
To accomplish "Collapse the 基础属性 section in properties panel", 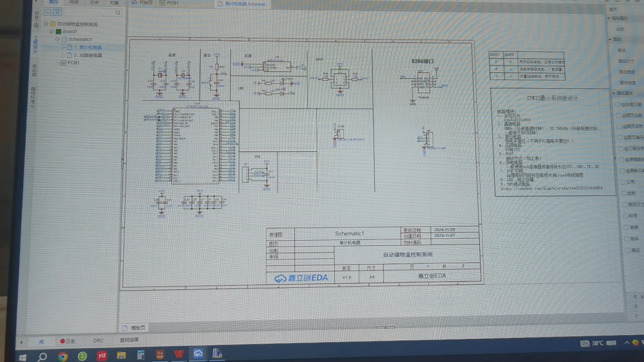I will (609, 18).
